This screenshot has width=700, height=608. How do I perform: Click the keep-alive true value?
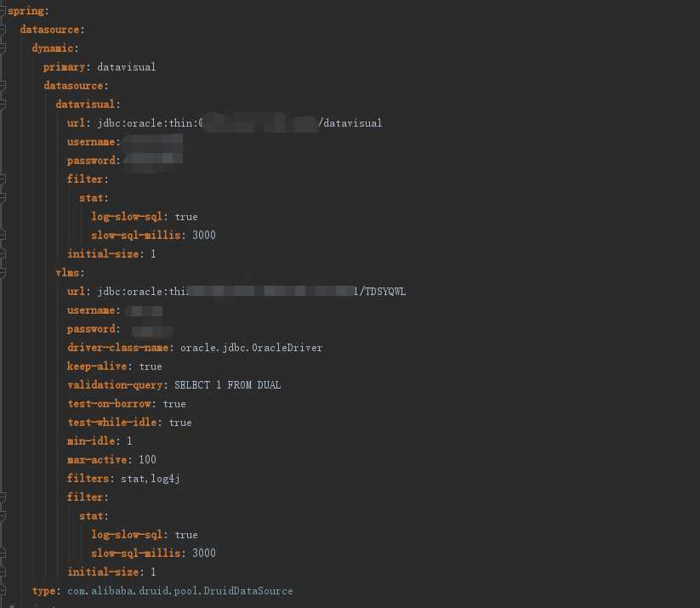(150, 367)
